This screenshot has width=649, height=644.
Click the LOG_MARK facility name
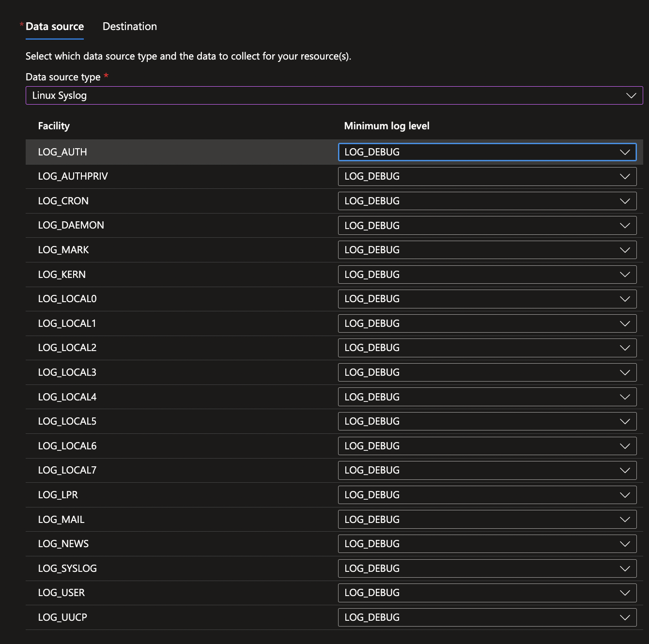click(x=63, y=250)
